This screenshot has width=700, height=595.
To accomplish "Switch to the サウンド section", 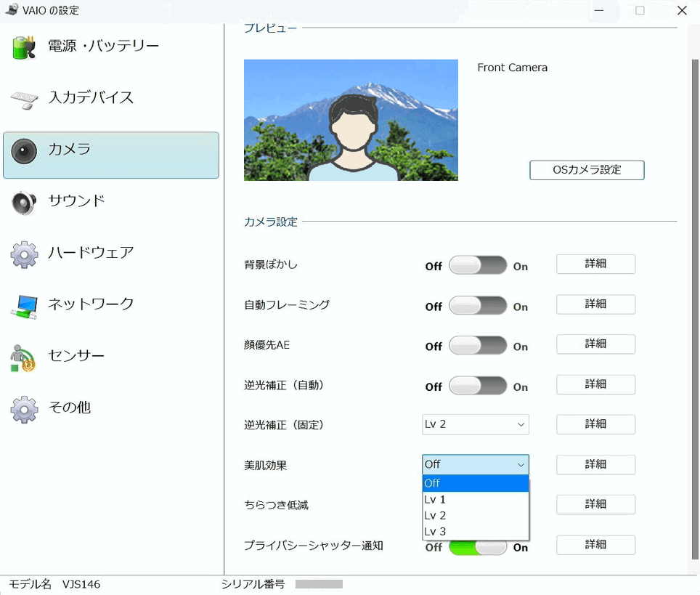I will click(76, 201).
